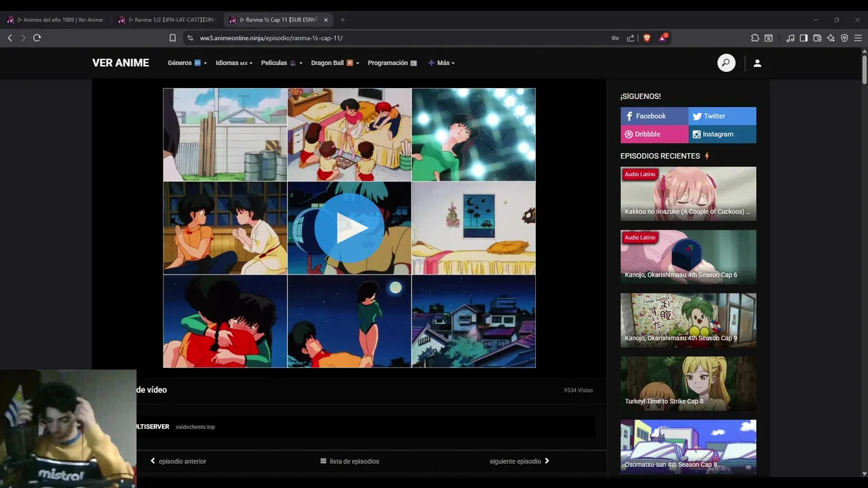Click the browser back arrow

[x=10, y=38]
